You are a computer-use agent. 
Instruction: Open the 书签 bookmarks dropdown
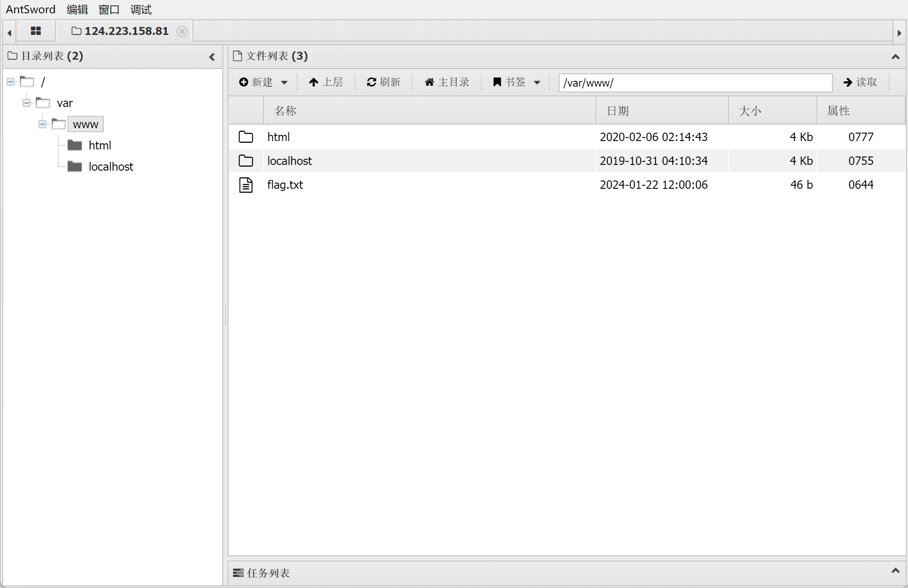click(x=516, y=82)
